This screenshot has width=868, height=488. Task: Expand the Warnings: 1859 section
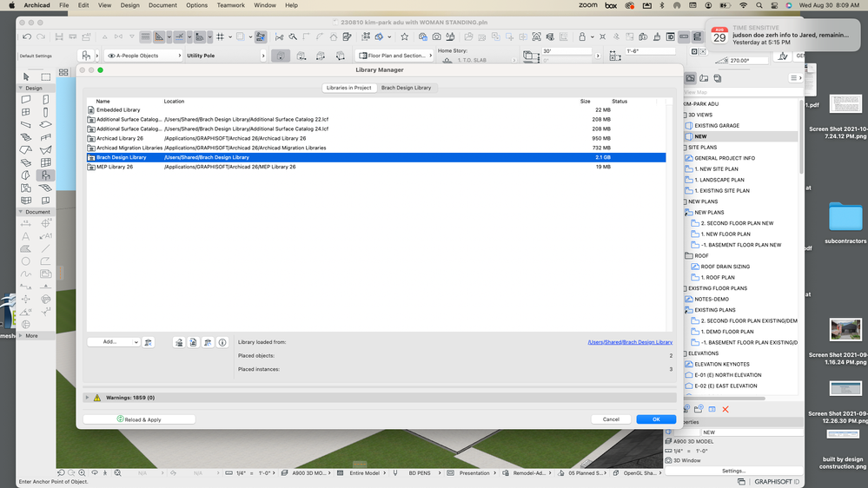pyautogui.click(x=87, y=398)
